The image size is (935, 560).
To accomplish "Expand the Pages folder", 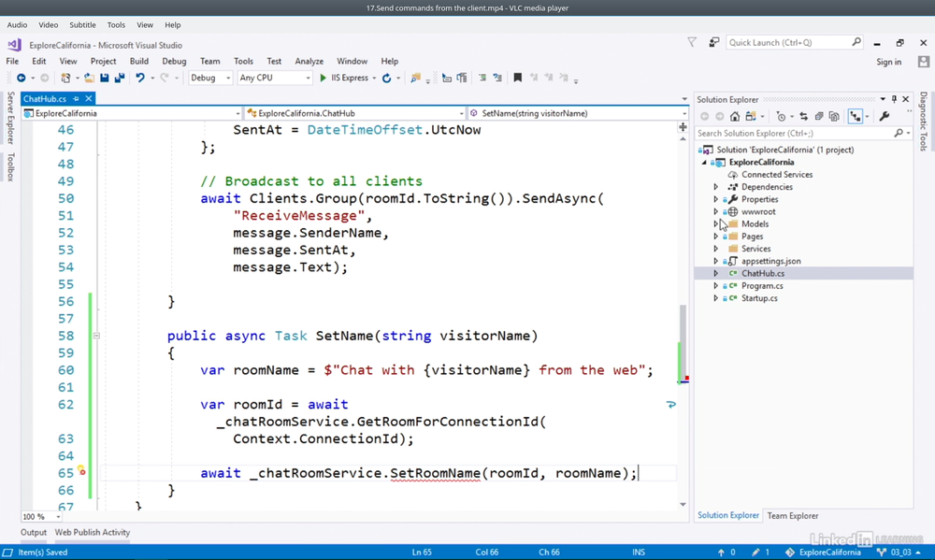I will [x=715, y=237].
